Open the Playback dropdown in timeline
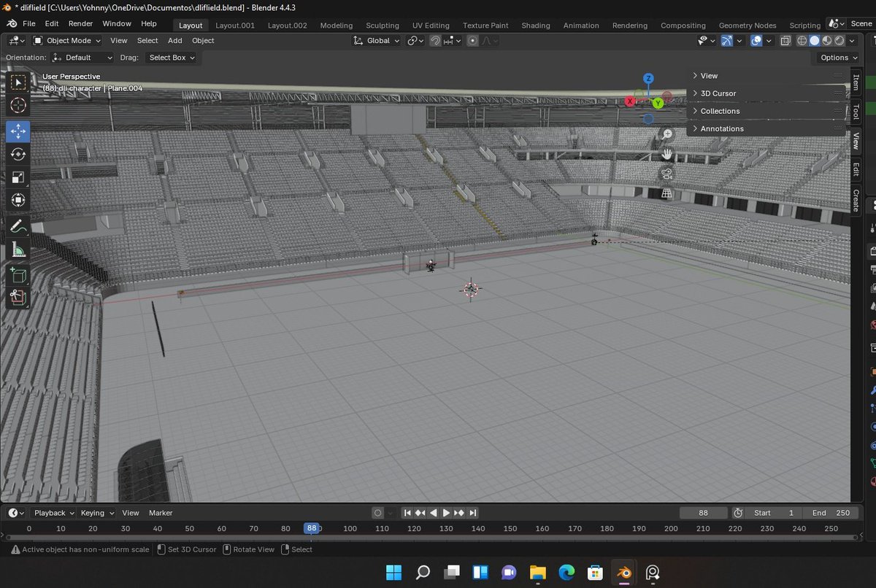Viewport: 876px width, 588px height. tap(53, 513)
